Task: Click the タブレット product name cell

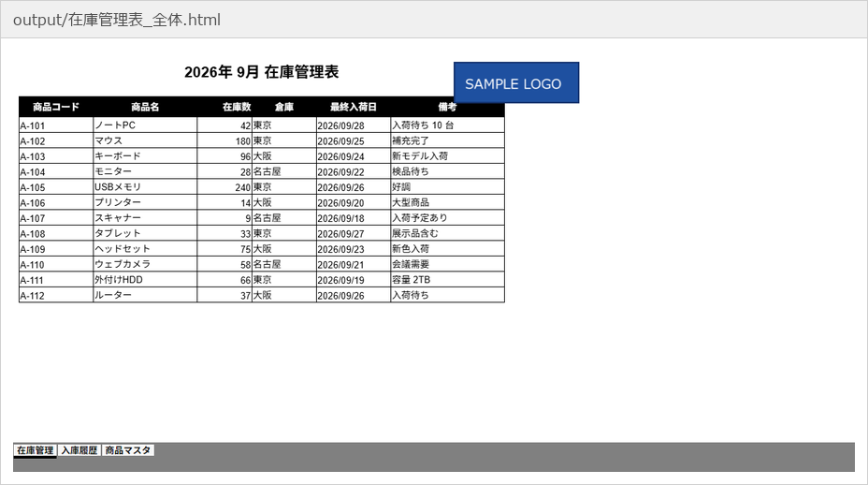Action: (145, 234)
